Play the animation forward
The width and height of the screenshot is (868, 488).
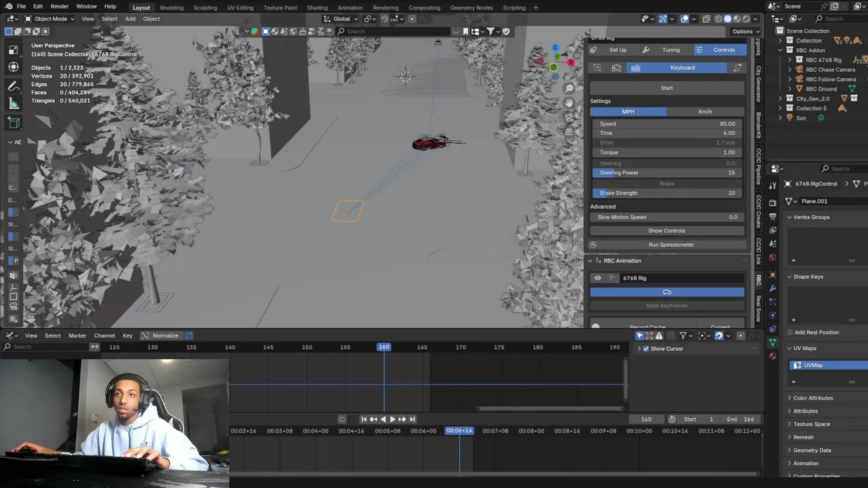[392, 420]
